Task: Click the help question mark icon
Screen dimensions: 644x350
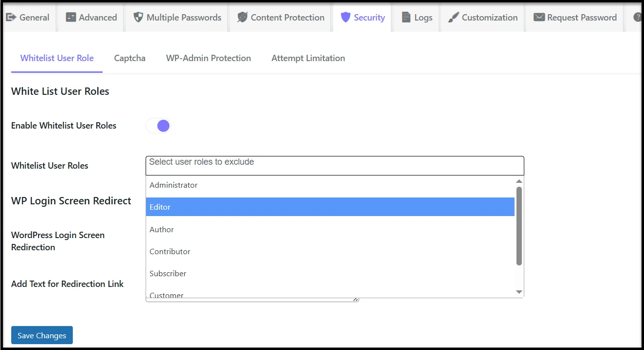Action: point(636,17)
